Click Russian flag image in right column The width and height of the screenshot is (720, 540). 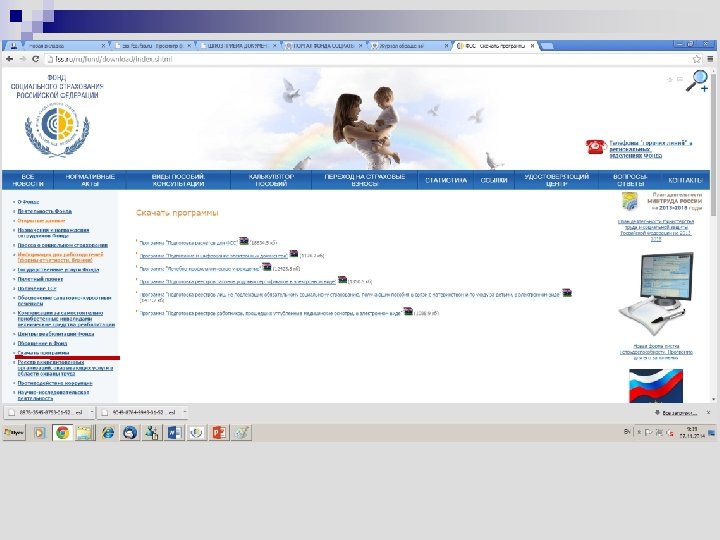pos(656,386)
